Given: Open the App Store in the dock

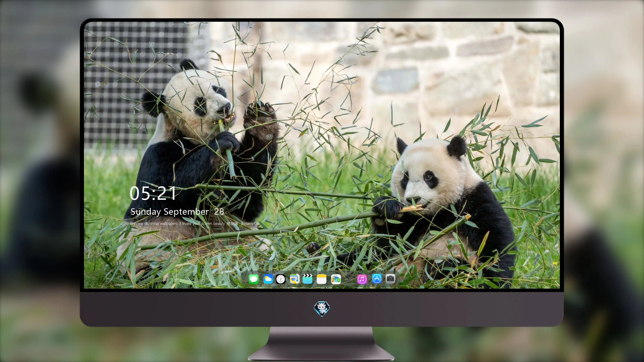Looking at the screenshot, I should (377, 279).
